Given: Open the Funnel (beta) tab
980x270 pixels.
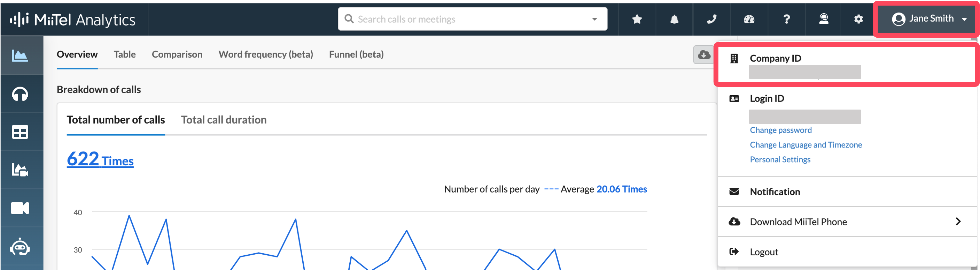Looking at the screenshot, I should (356, 54).
